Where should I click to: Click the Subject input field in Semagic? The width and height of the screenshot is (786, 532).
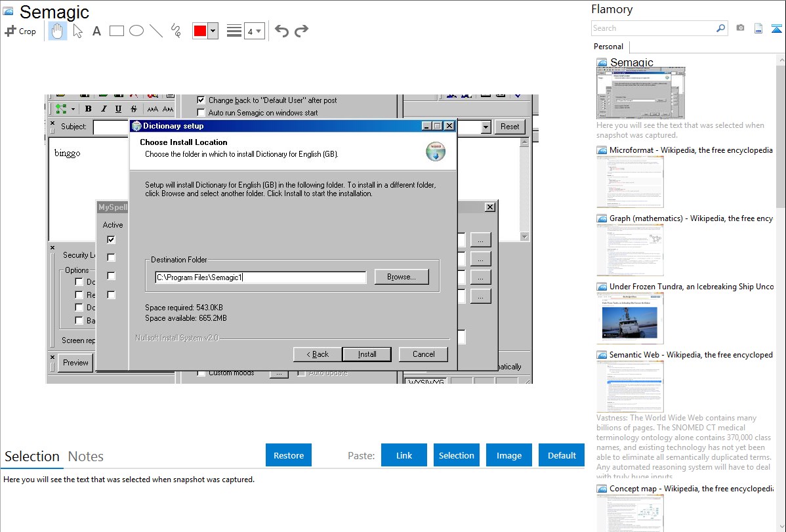(x=112, y=127)
